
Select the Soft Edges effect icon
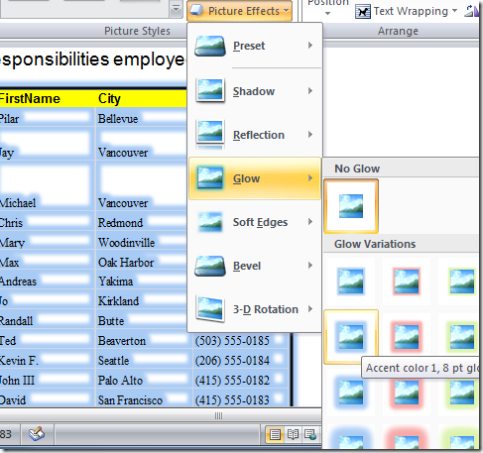(x=210, y=222)
